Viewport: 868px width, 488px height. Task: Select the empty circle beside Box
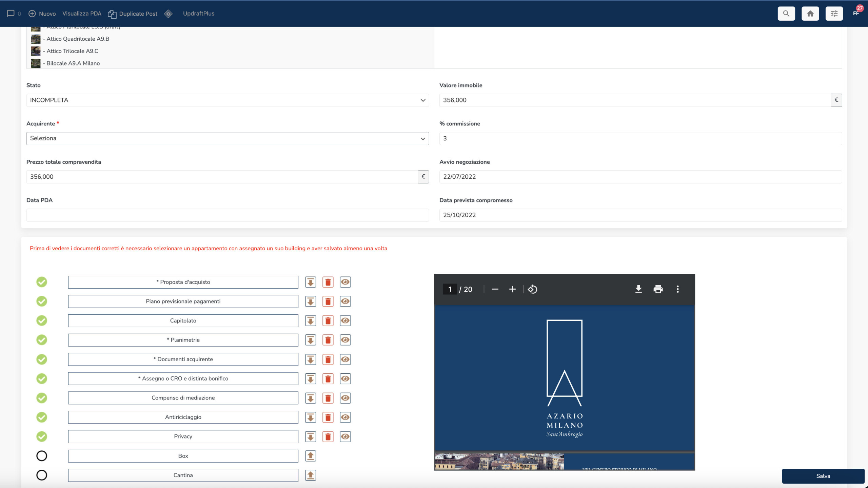coord(42,456)
